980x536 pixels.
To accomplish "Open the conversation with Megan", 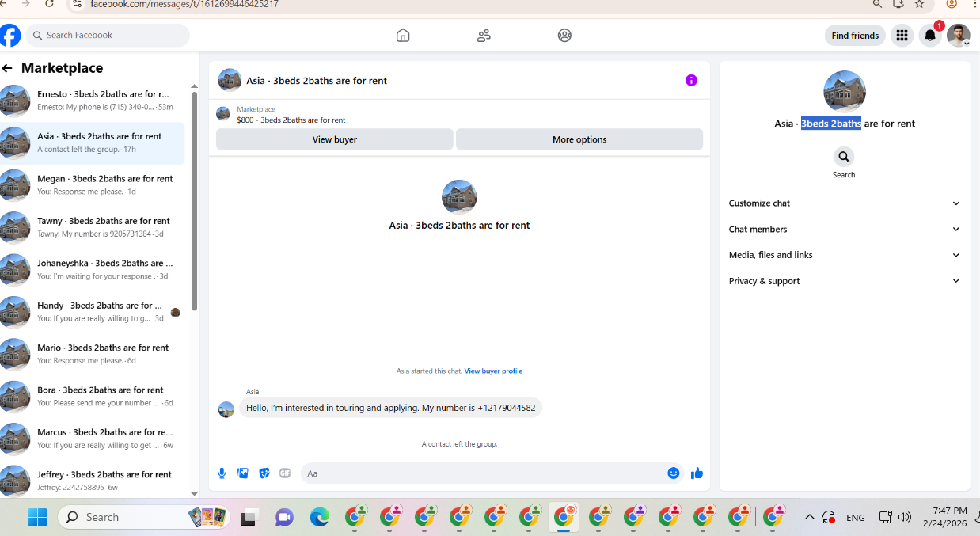I will (93, 185).
